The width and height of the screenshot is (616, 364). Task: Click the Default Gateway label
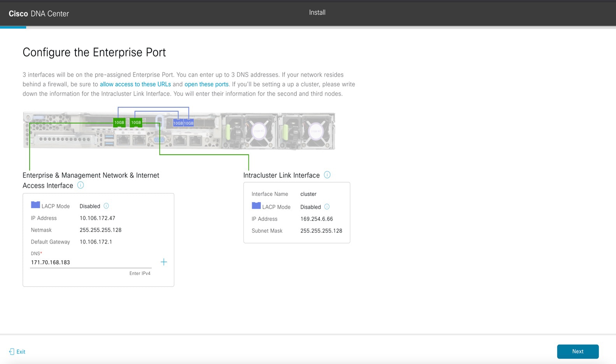[51, 242]
